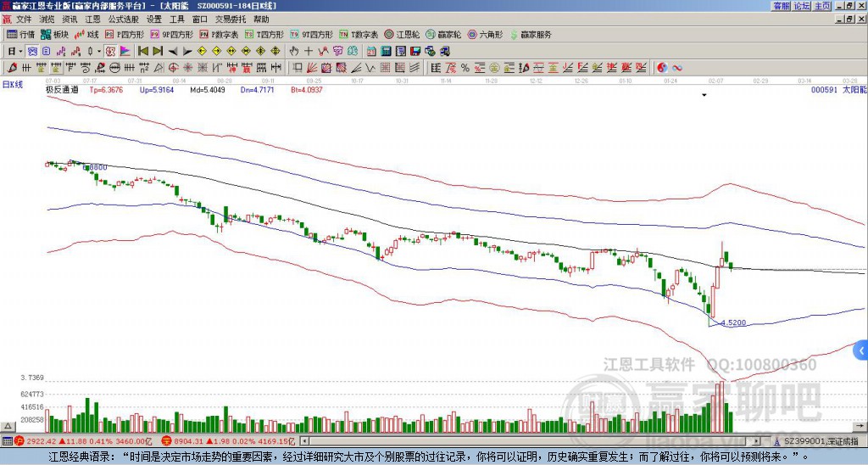This screenshot has height=465, width=868.
Task: Open the 浏览 menu
Action: click(x=47, y=20)
